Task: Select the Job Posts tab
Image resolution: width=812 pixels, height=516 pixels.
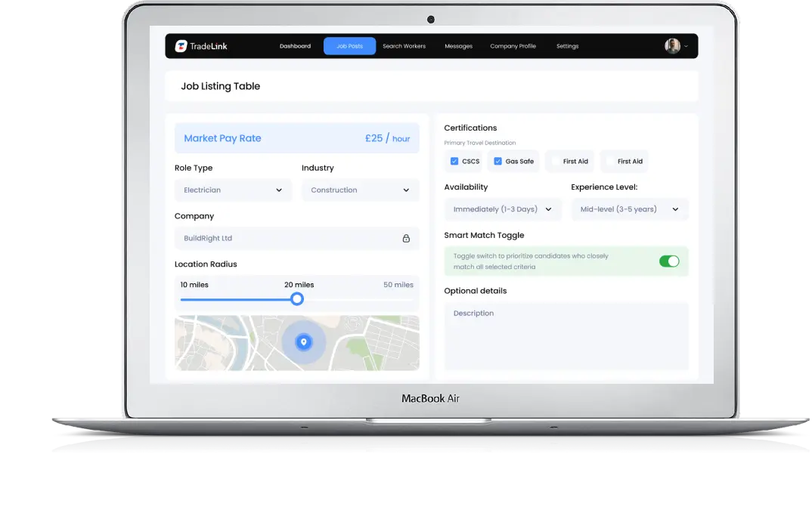Action: 349,46
